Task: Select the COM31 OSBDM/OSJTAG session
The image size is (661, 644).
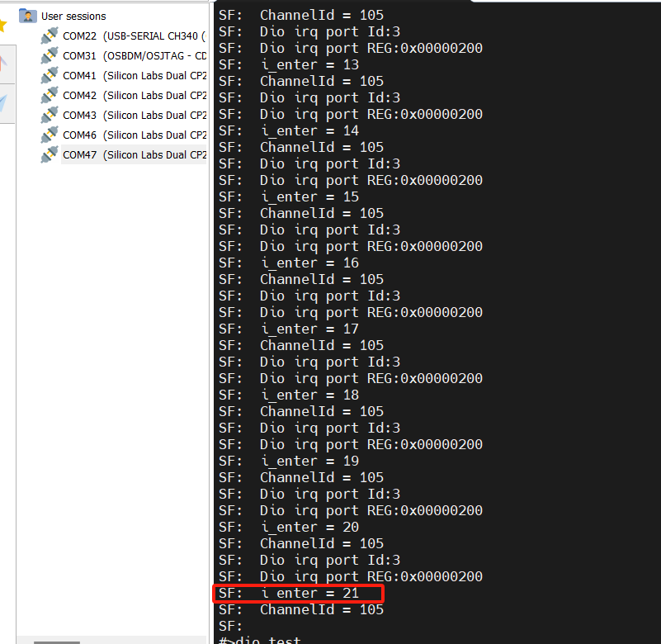Action: coord(134,55)
